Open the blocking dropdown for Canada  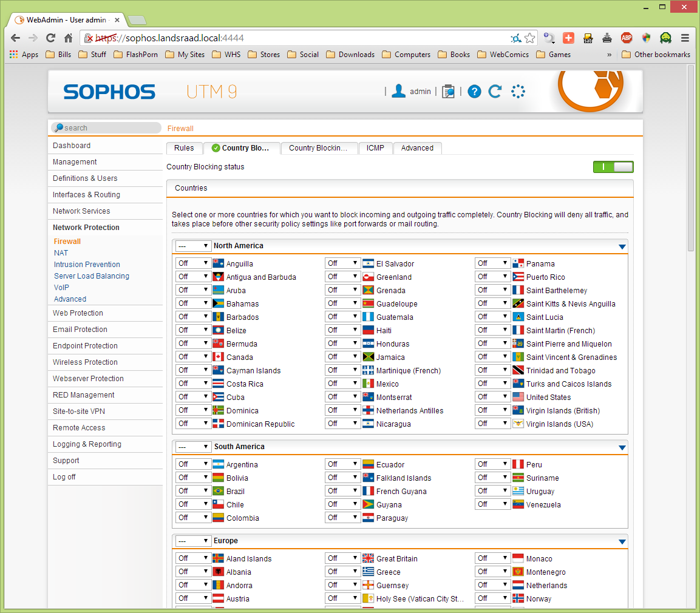click(x=193, y=357)
